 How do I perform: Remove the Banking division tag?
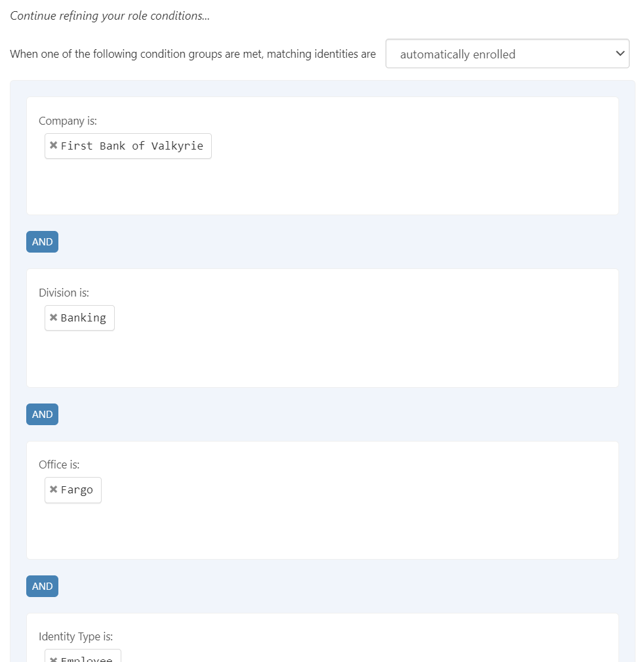54,318
